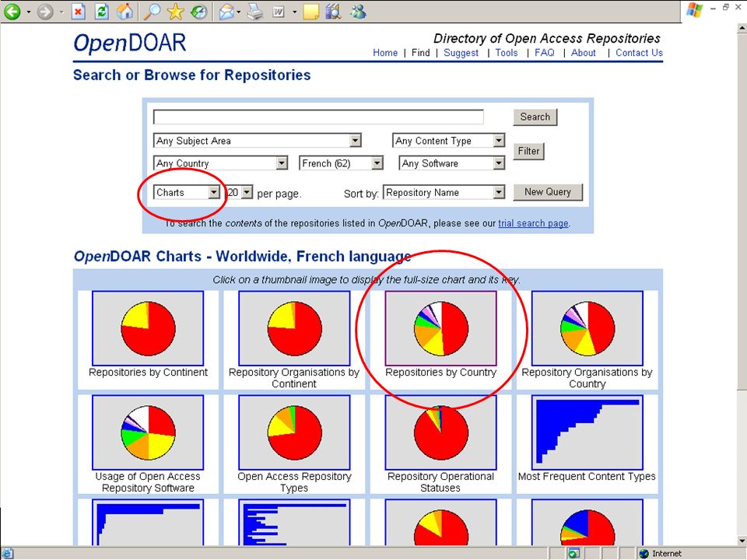Open Repositories by Country chart thumbnail

(x=440, y=328)
